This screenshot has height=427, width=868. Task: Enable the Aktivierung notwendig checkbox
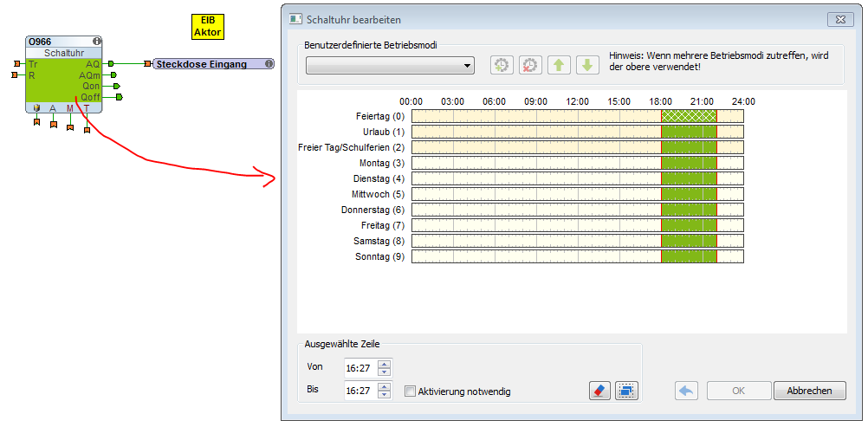(411, 391)
